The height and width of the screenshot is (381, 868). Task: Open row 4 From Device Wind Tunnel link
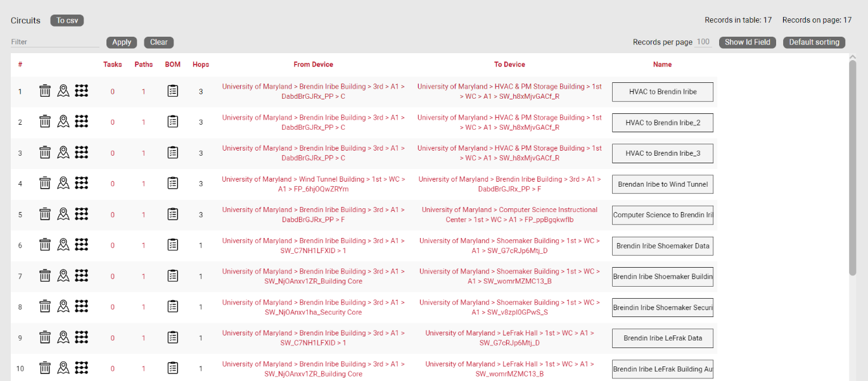pyautogui.click(x=313, y=184)
